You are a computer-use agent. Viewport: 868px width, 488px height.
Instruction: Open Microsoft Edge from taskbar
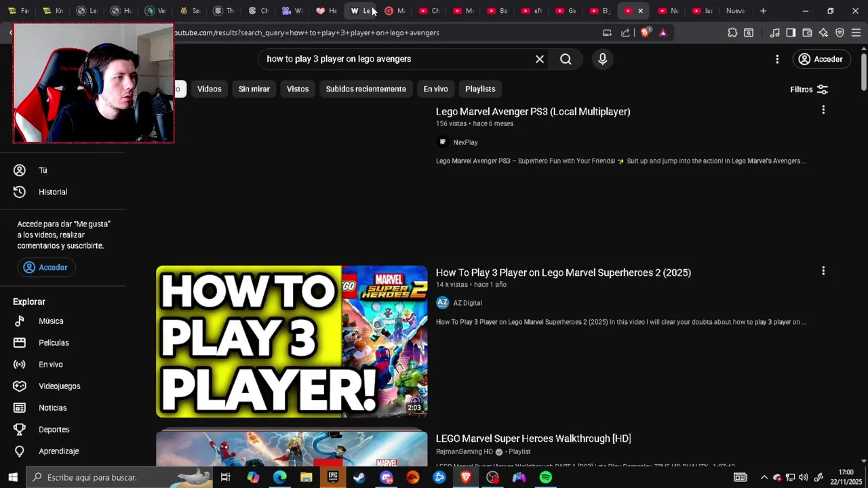279,477
